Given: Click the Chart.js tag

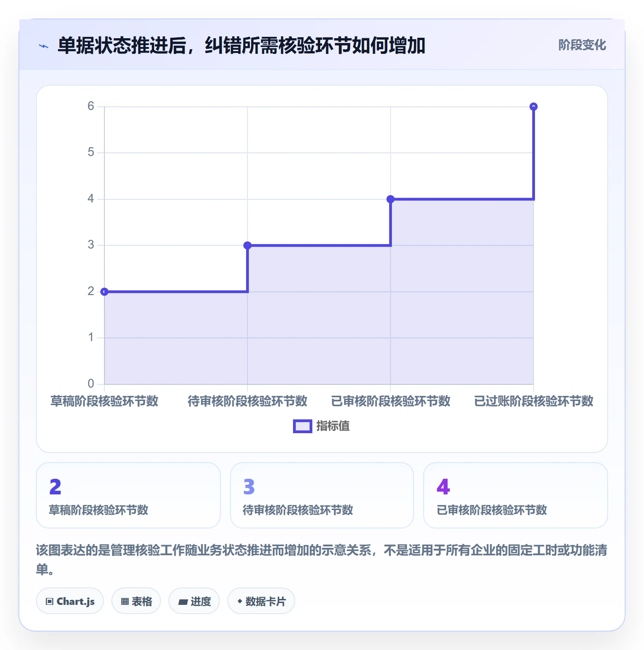Looking at the screenshot, I should point(70,601).
